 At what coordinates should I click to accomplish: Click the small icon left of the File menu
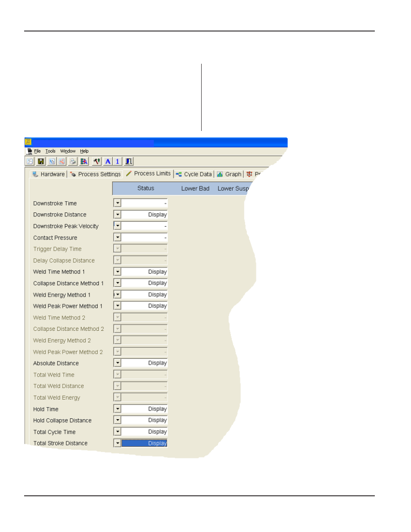click(30, 151)
